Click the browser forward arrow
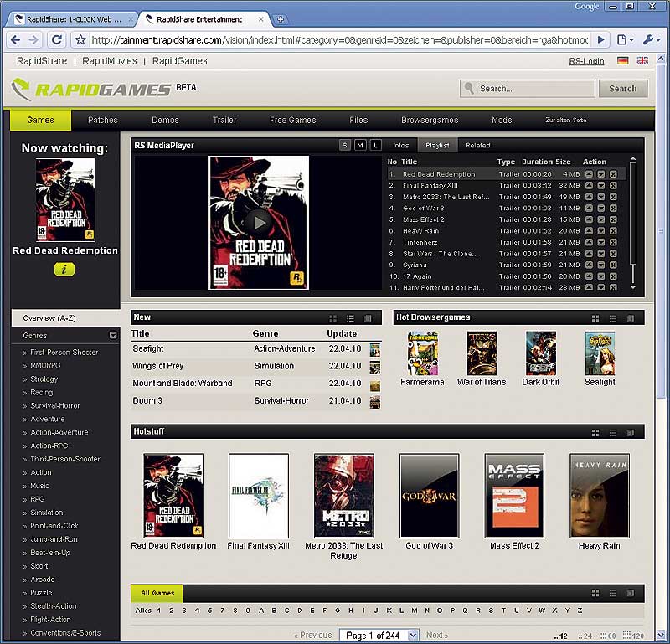Image resolution: width=670 pixels, height=644 pixels. (x=33, y=39)
